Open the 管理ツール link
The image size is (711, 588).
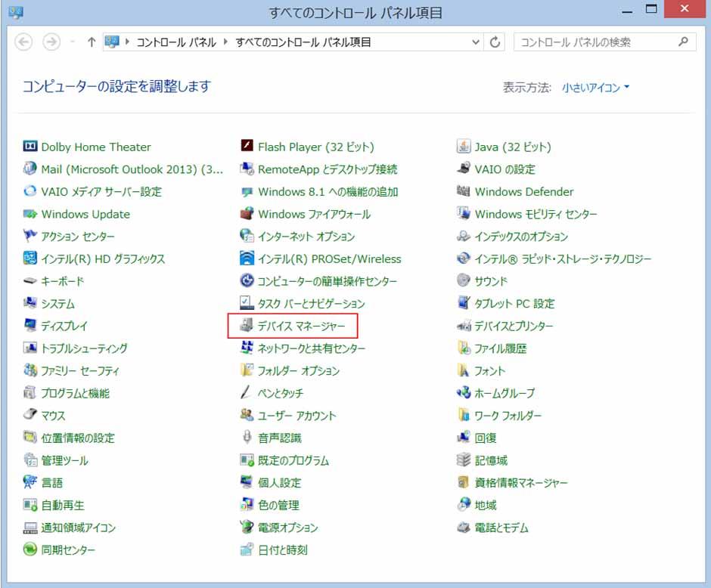tap(64, 460)
